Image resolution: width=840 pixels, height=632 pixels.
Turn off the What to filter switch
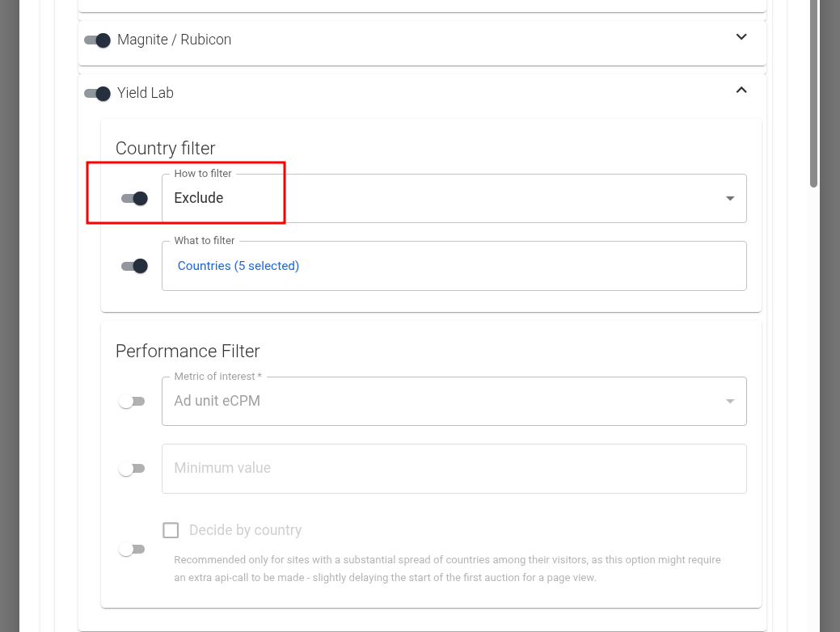[134, 266]
